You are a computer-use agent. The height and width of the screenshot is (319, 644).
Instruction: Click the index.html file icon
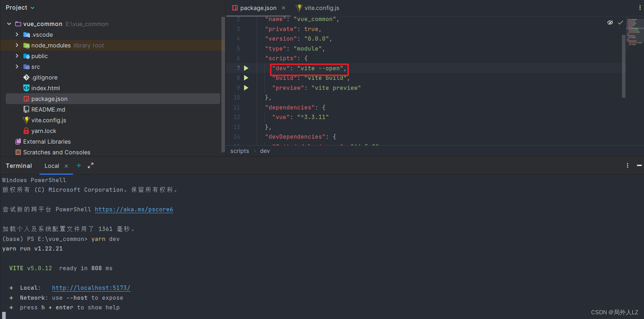coord(26,88)
